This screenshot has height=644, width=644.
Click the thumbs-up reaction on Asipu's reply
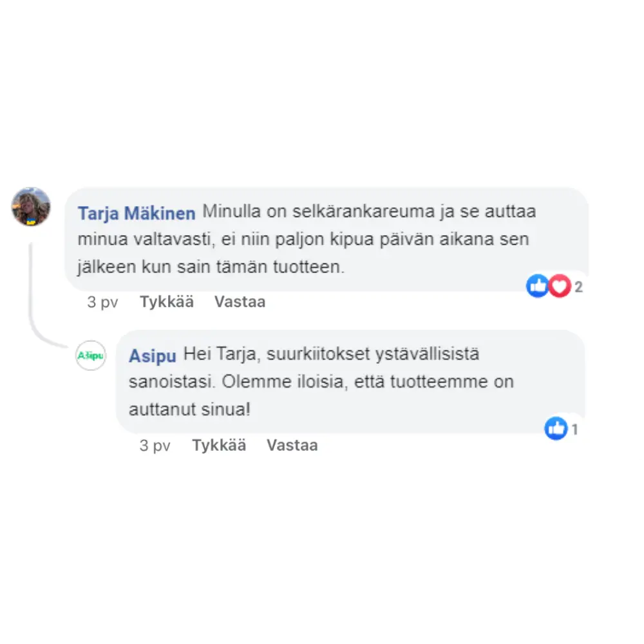tap(556, 428)
